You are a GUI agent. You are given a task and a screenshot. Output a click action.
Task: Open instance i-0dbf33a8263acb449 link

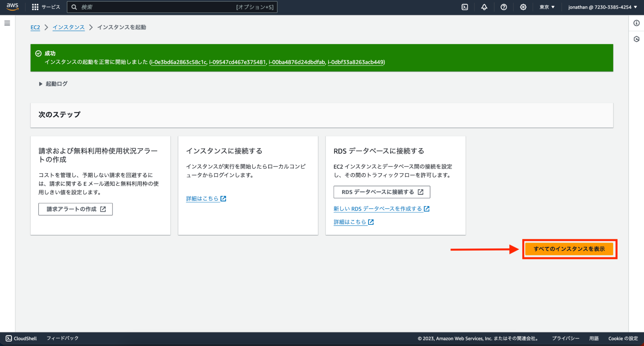pyautogui.click(x=356, y=62)
